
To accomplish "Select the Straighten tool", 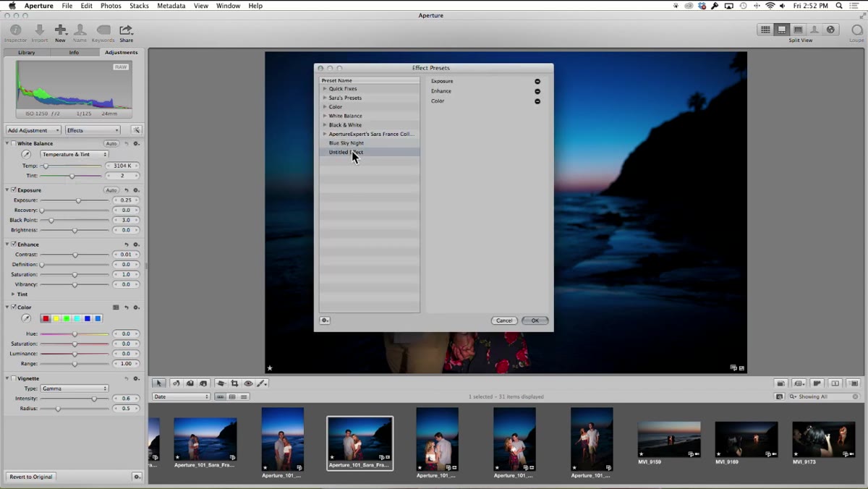I will point(221,383).
